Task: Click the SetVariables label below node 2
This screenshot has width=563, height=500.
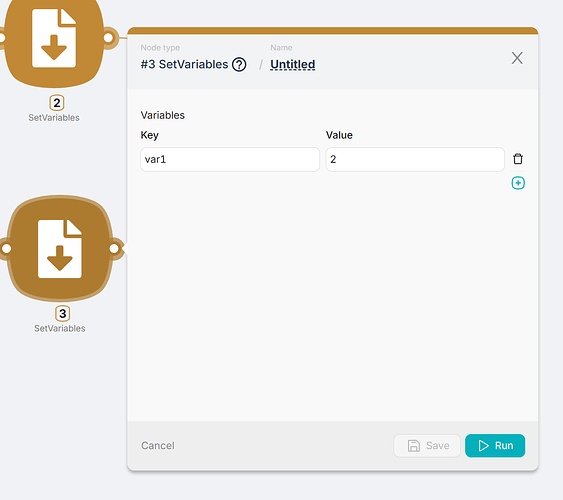Action: pyautogui.click(x=54, y=118)
